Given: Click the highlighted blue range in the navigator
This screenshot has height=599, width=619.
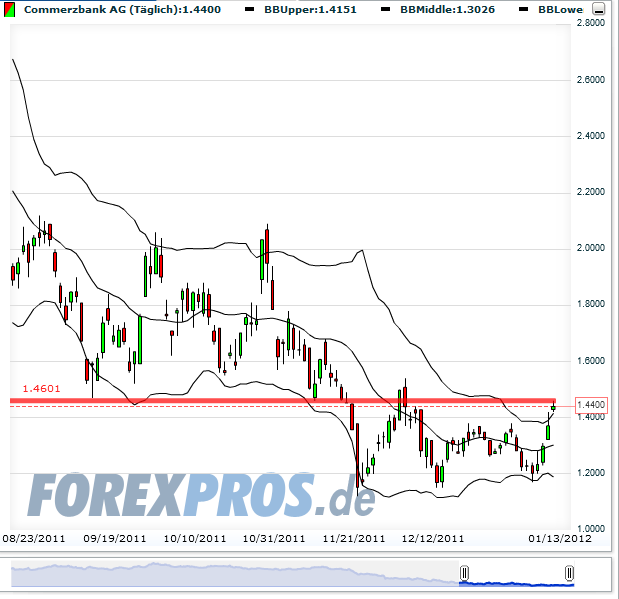Looking at the screenshot, I should coord(516,583).
